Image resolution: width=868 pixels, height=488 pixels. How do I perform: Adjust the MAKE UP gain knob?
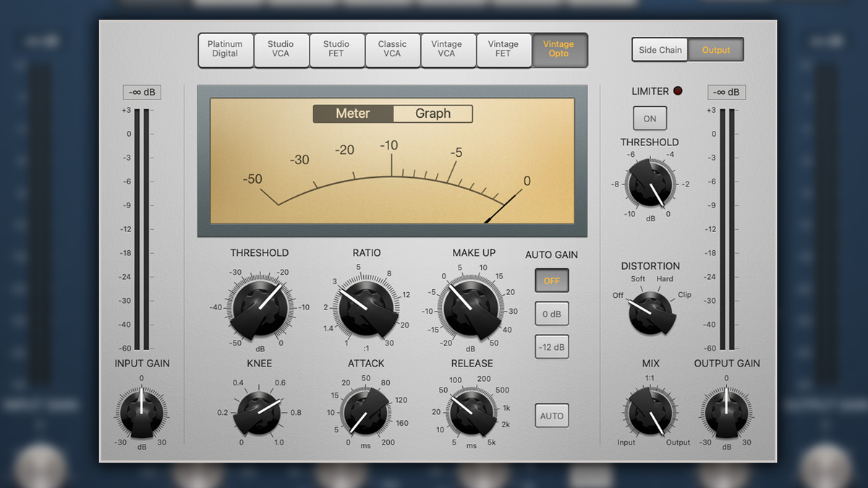(x=471, y=307)
